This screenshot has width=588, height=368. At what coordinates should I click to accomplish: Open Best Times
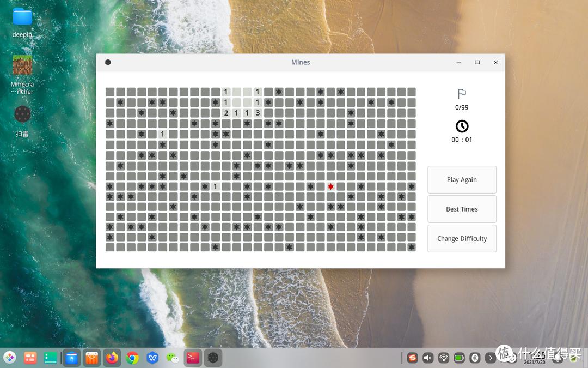coord(462,209)
